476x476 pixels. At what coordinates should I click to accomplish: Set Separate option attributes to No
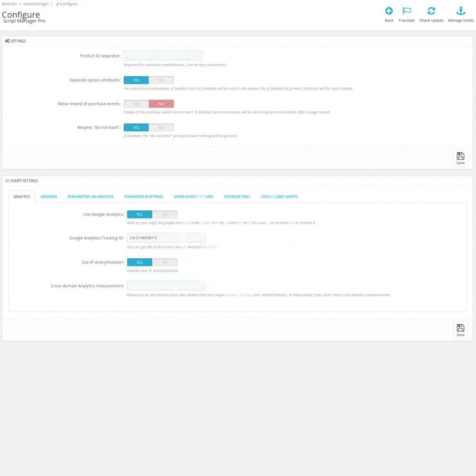[161, 80]
